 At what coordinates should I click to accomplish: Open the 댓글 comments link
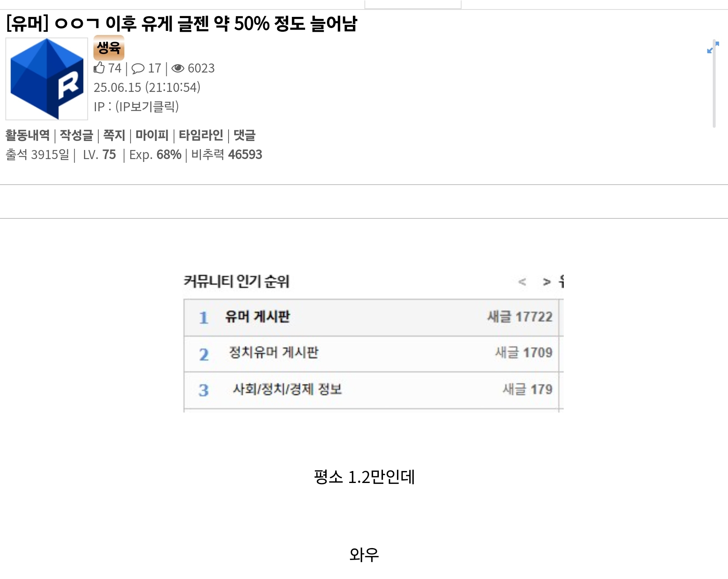[x=245, y=135]
